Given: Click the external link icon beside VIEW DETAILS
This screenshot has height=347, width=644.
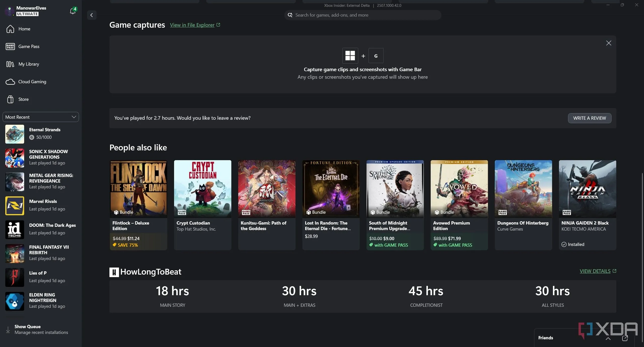Looking at the screenshot, I should 614,271.
